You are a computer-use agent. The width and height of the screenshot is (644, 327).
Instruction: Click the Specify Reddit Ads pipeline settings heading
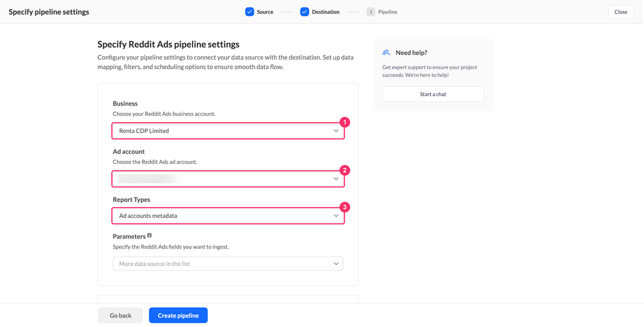(168, 44)
